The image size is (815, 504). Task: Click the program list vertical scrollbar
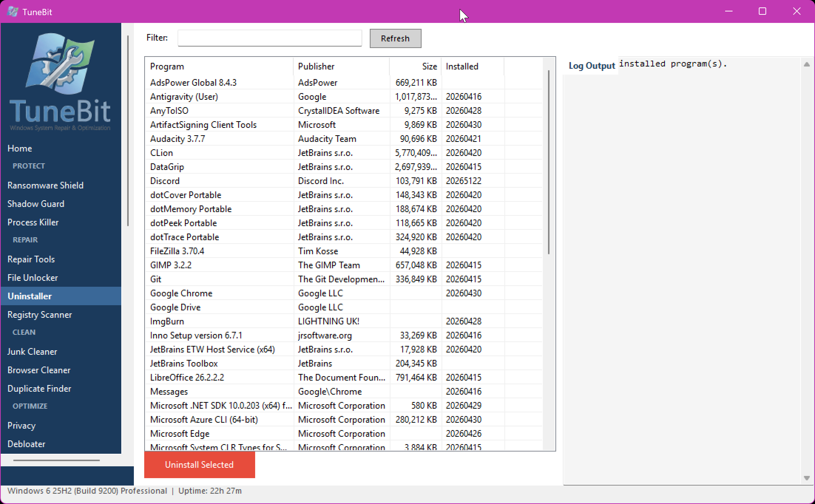coord(549,162)
